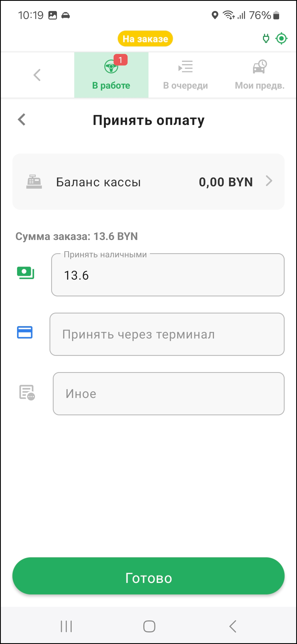The height and width of the screenshot is (644, 297).
Task: Open the В работе tab
Action: tap(111, 75)
